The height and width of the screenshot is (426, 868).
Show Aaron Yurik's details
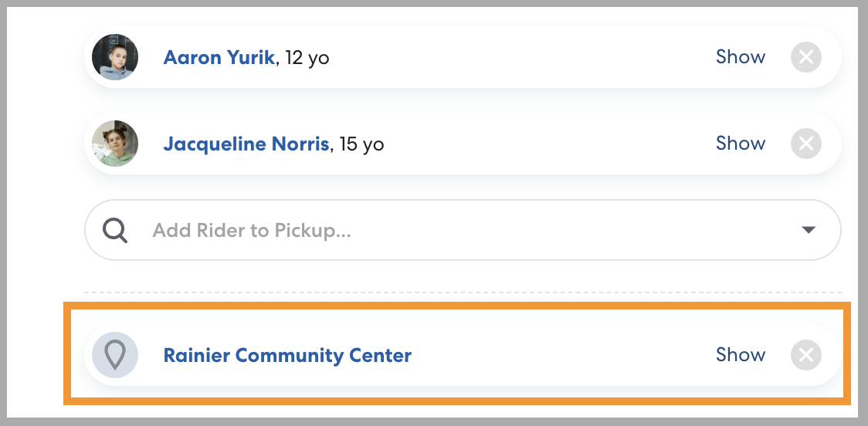coord(740,57)
